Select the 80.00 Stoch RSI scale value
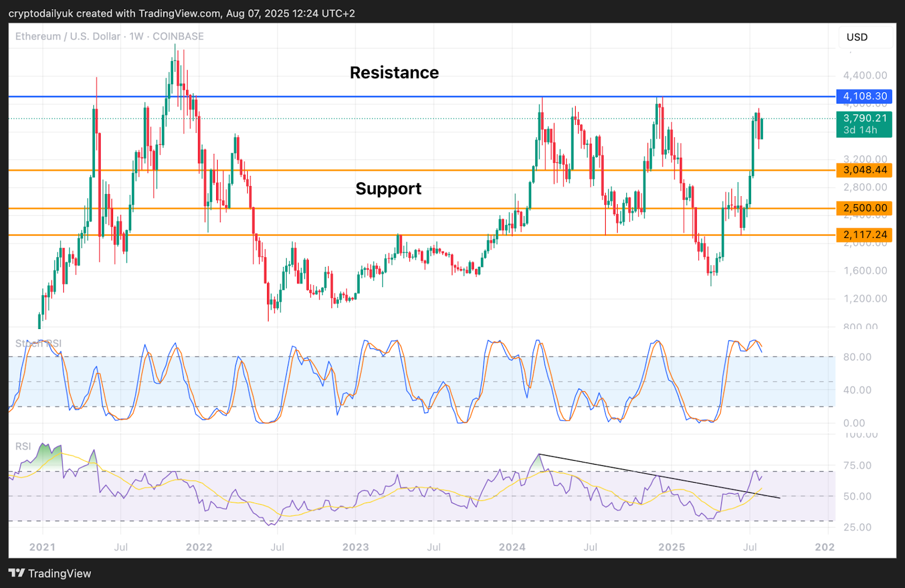 click(x=857, y=357)
